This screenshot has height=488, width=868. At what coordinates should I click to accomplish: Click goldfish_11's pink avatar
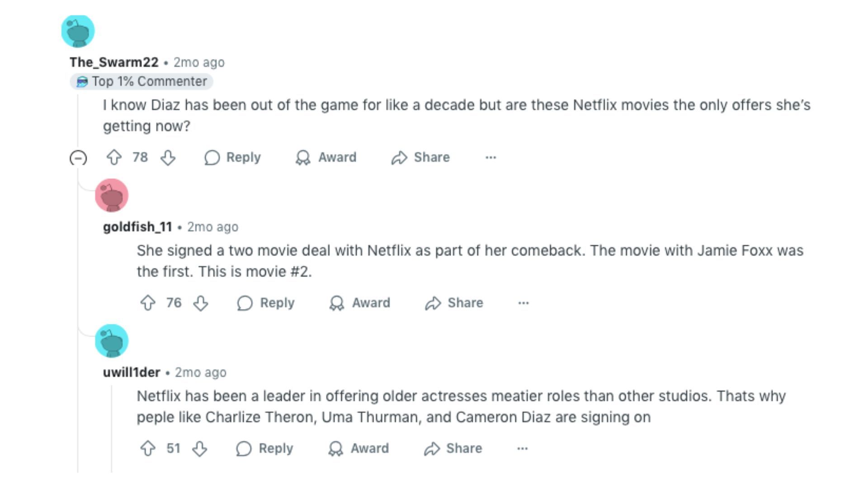(112, 195)
